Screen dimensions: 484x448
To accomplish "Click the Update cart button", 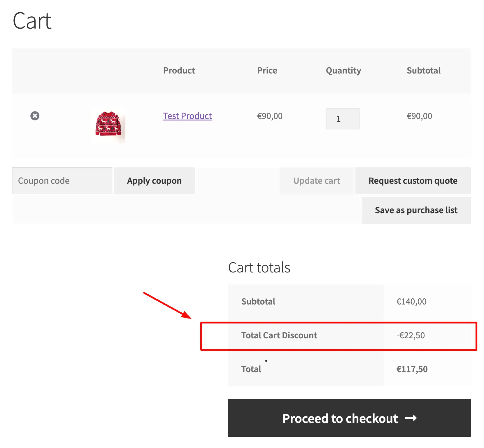I will click(x=317, y=181).
